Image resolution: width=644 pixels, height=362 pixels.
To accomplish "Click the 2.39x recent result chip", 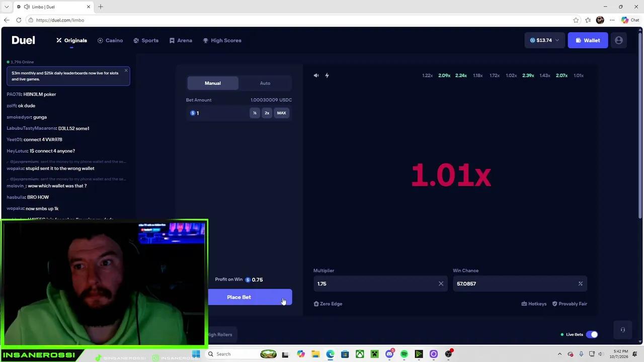I will [528, 75].
